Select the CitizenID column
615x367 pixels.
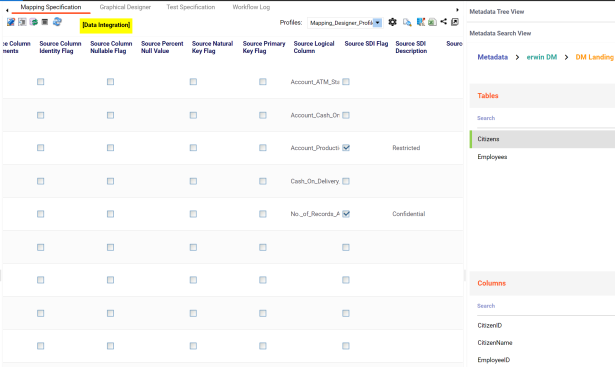tap(489, 325)
